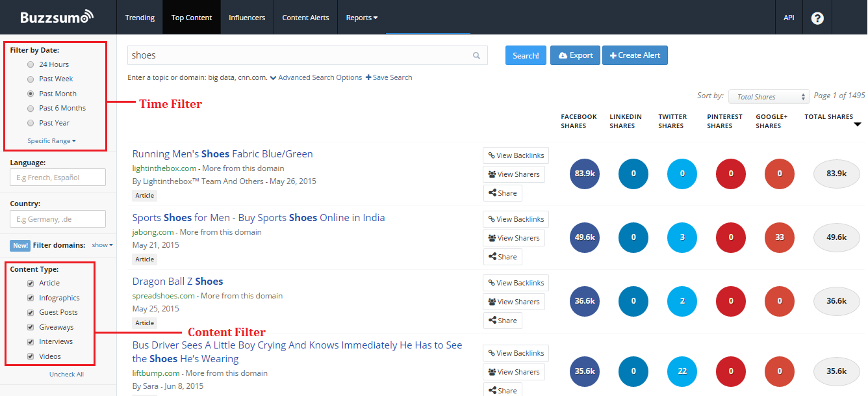Expand the Specific Range date option

(51, 141)
